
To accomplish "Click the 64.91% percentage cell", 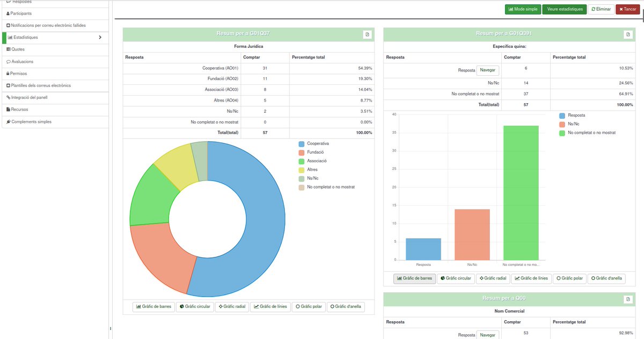I will [x=593, y=94].
